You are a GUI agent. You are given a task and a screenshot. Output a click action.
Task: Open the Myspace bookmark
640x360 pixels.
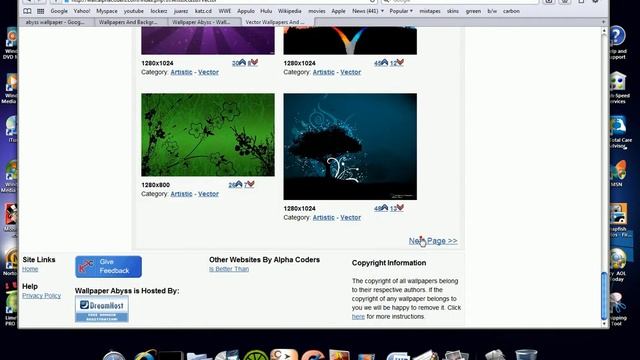[107, 11]
